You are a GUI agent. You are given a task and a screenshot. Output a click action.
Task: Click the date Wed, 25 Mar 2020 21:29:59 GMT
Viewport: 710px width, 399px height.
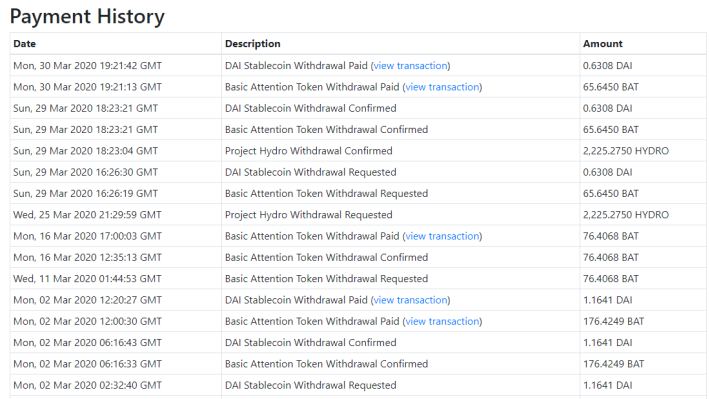pyautogui.click(x=87, y=215)
